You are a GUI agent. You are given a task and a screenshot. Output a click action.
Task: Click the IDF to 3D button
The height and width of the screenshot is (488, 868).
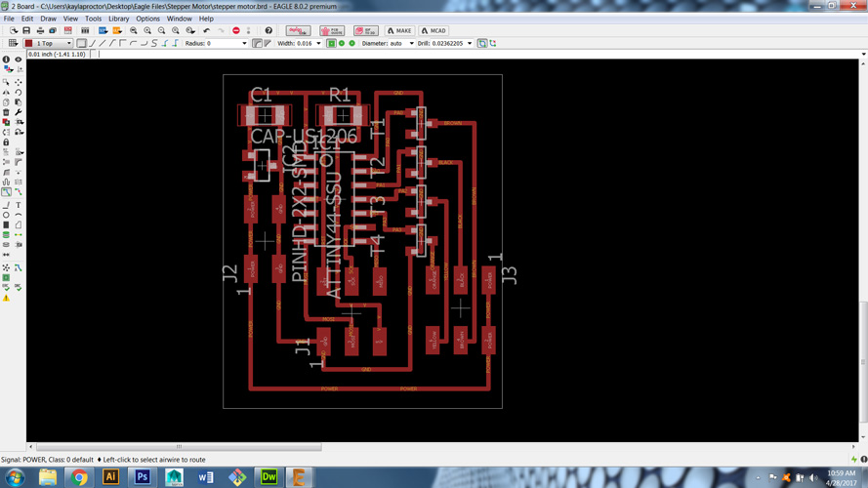(366, 31)
